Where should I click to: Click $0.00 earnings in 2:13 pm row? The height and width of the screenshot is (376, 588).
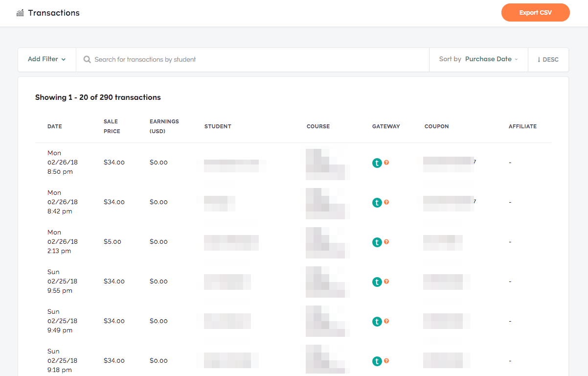point(158,242)
